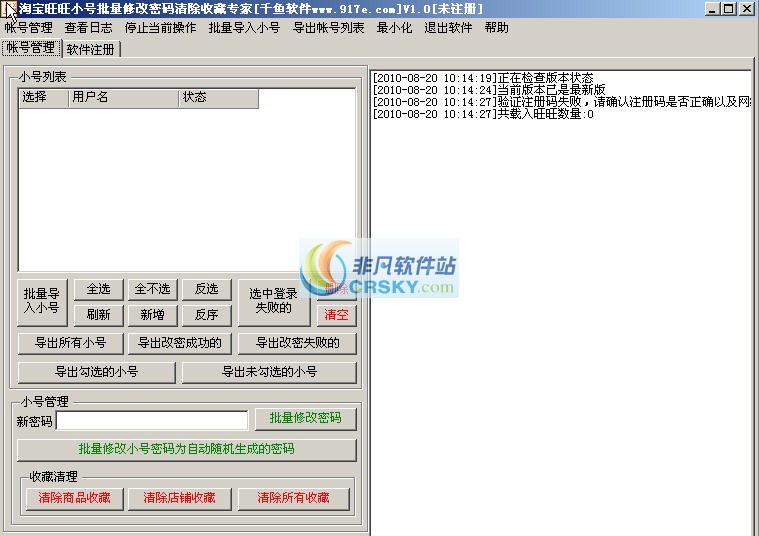Click the red 清空 button
The image size is (759, 536).
coord(336,315)
